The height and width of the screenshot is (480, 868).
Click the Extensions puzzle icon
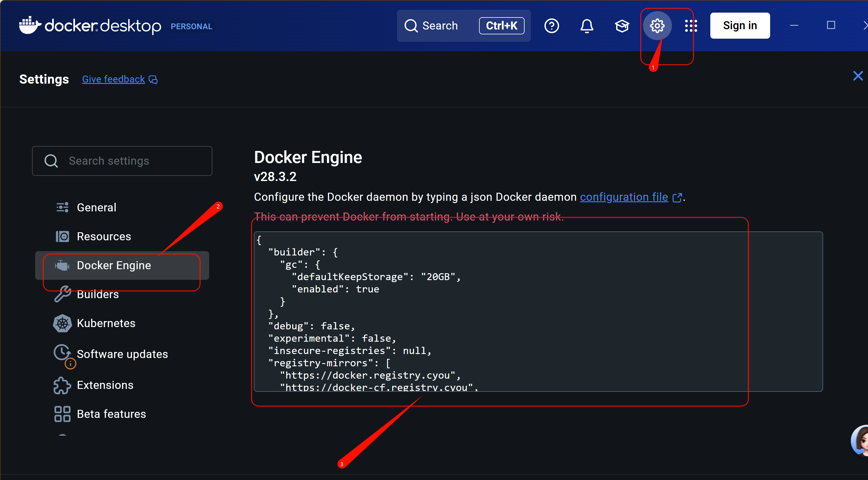[62, 385]
